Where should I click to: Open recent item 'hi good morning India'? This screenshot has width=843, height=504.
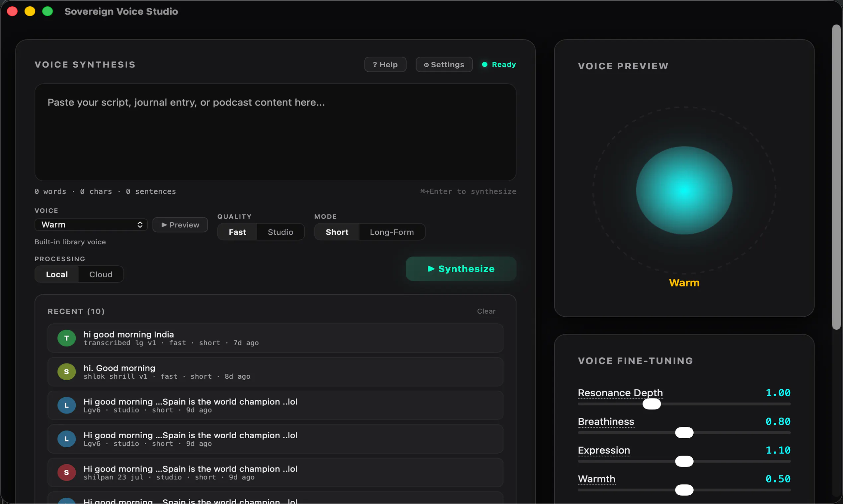tap(275, 338)
